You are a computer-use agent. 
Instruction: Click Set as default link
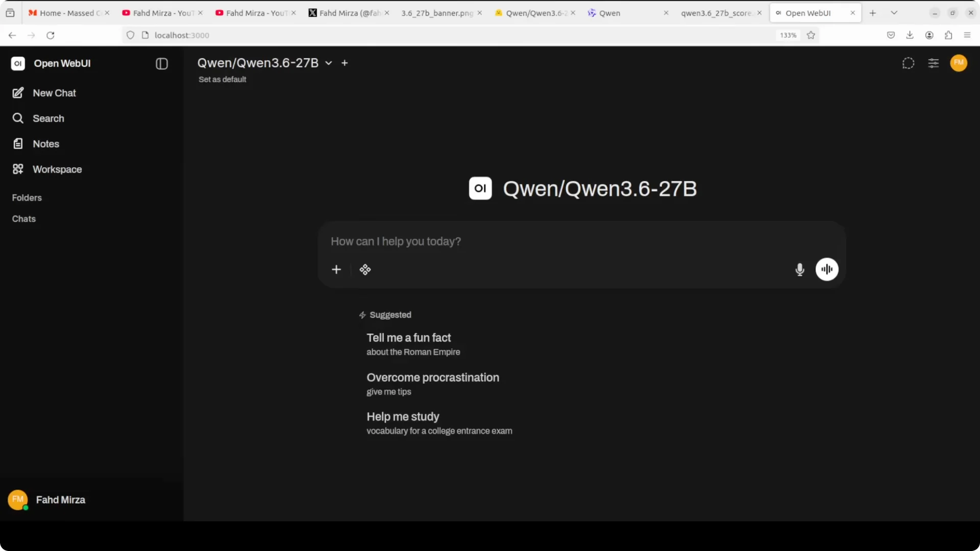coord(222,80)
